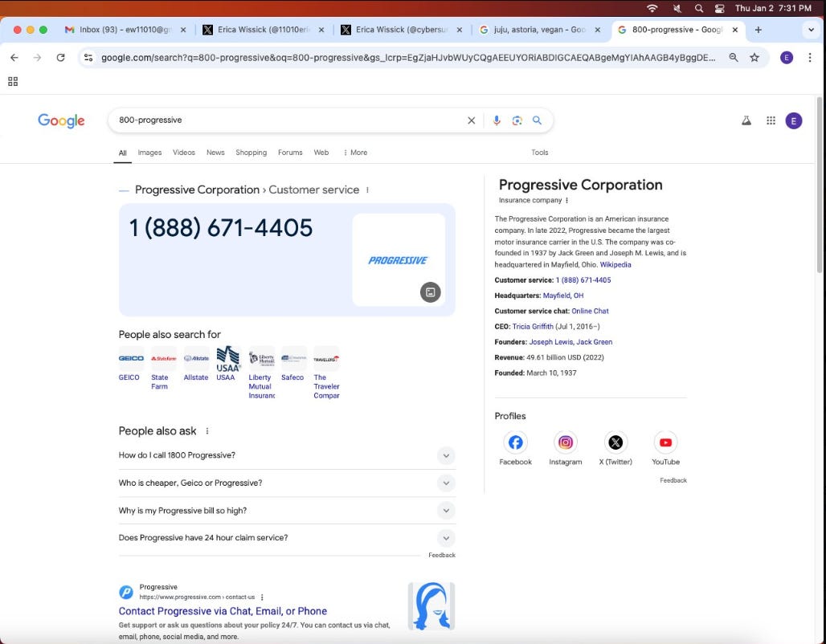Open USAA in People also search for
The width and height of the screenshot is (826, 644).
227,364
